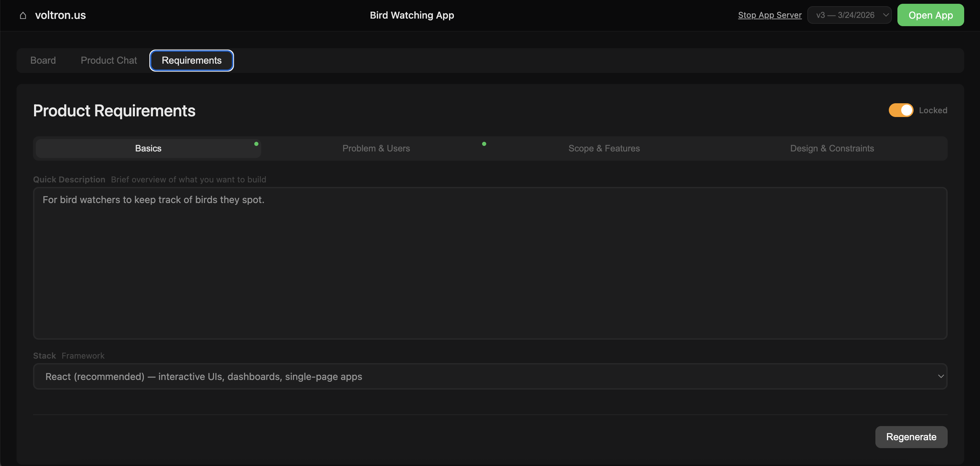The width and height of the screenshot is (980, 466).
Task: Click the Bird Watching App title
Action: click(412, 15)
